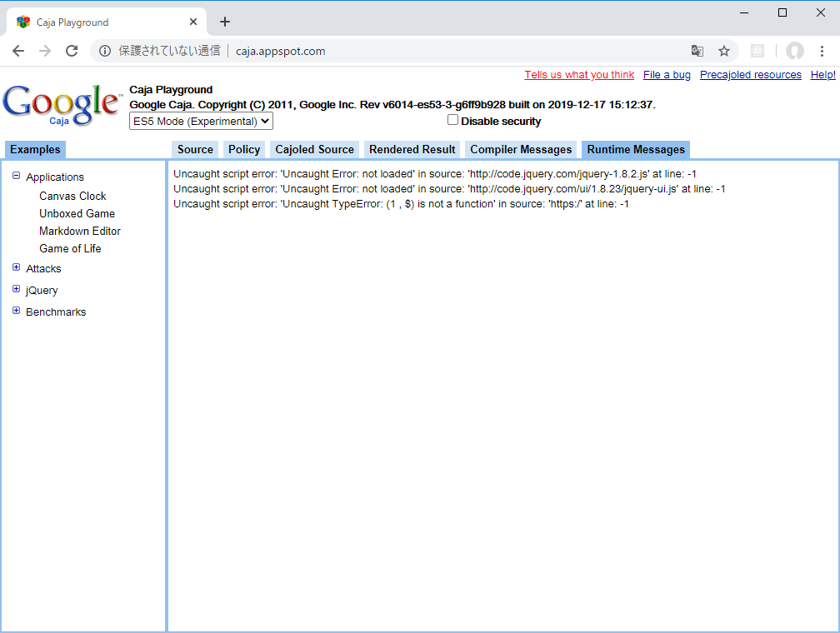This screenshot has width=840, height=633.
Task: Collapse the Applications tree branch
Action: [x=15, y=177]
